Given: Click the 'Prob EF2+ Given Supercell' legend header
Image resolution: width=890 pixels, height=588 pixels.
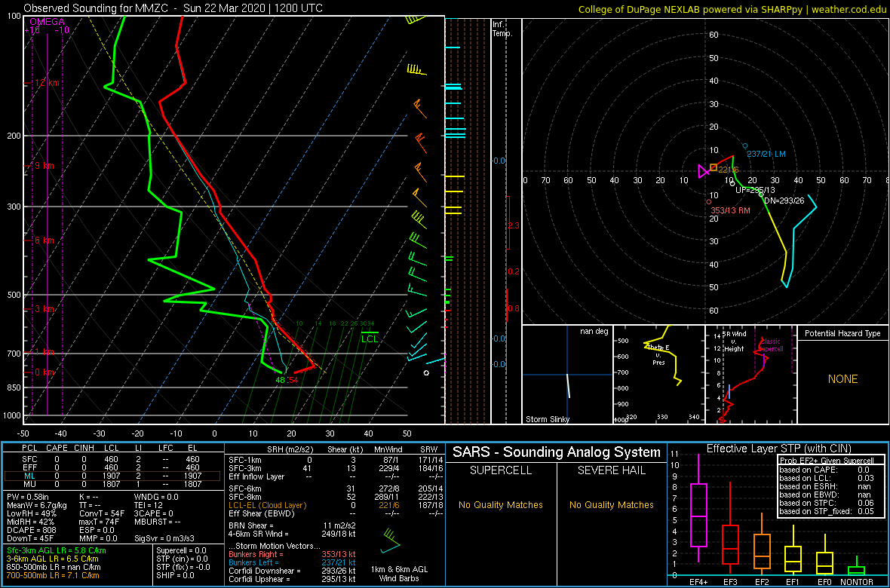Looking at the screenshot, I should (x=827, y=461).
